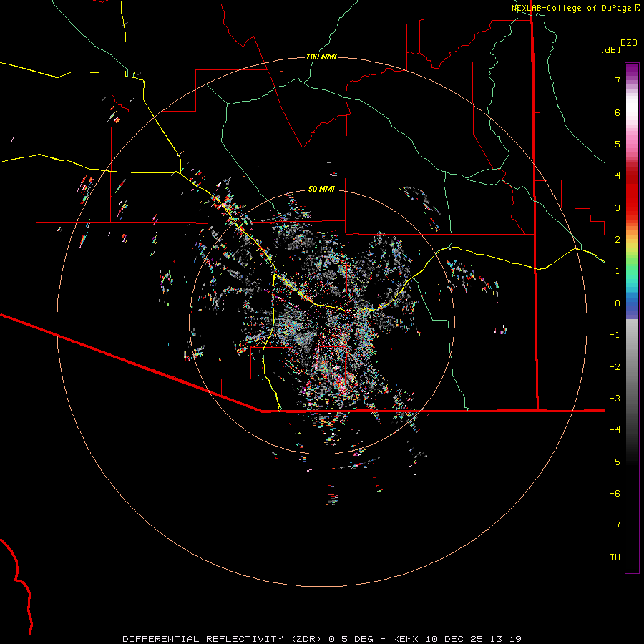
Task: Click the DZD product label
Action: point(629,43)
